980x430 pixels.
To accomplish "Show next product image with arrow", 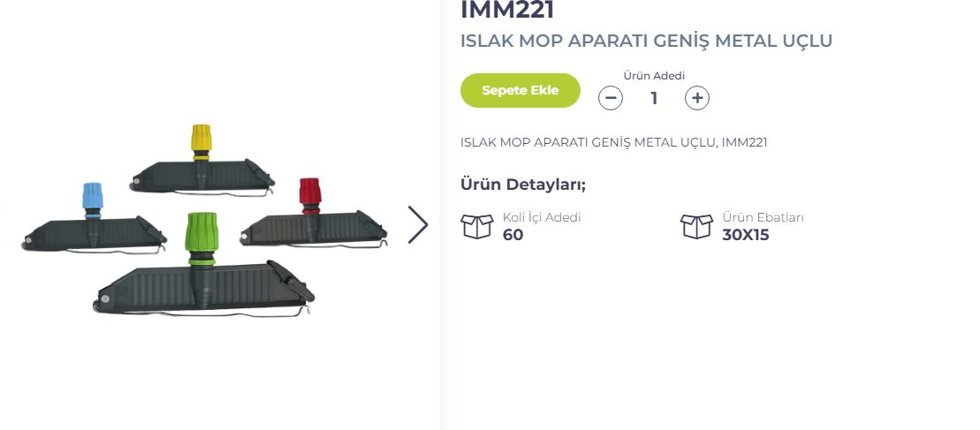I will (x=418, y=224).
